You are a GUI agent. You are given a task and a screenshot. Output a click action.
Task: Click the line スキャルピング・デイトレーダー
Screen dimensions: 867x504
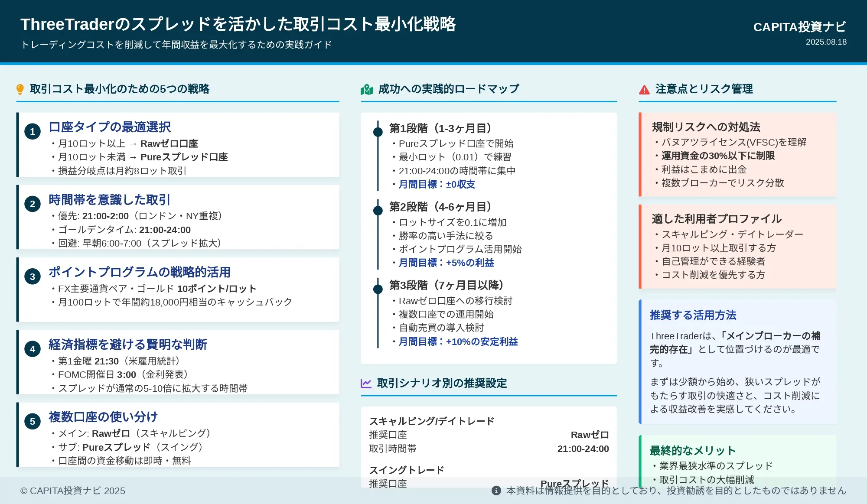coord(729,234)
